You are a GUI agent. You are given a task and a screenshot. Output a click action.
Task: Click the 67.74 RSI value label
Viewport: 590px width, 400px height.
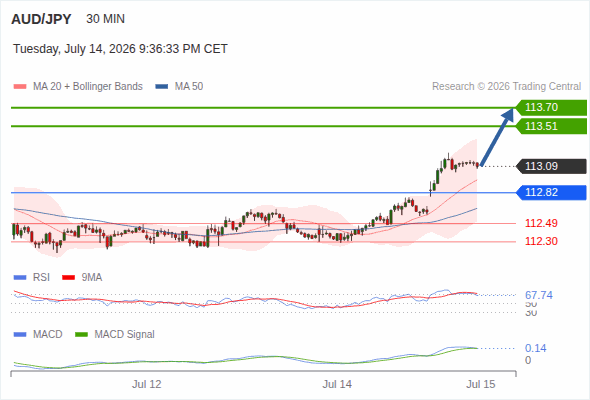[539, 295]
